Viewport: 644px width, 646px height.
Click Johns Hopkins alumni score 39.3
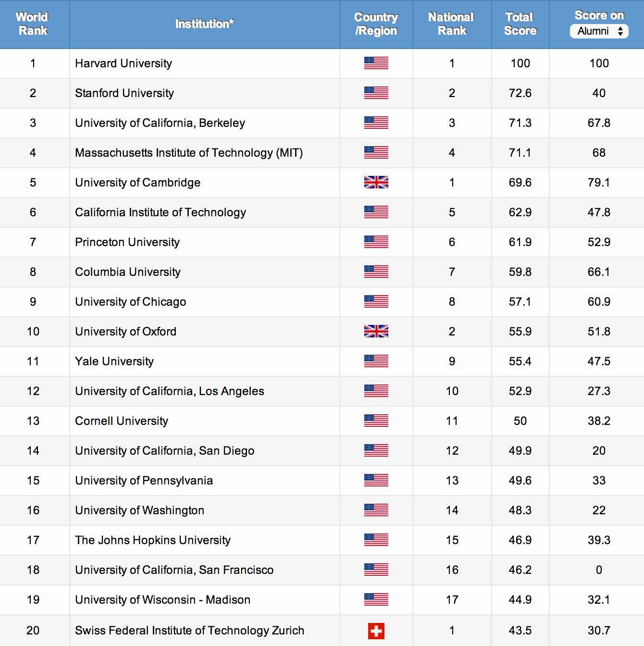pyautogui.click(x=599, y=540)
